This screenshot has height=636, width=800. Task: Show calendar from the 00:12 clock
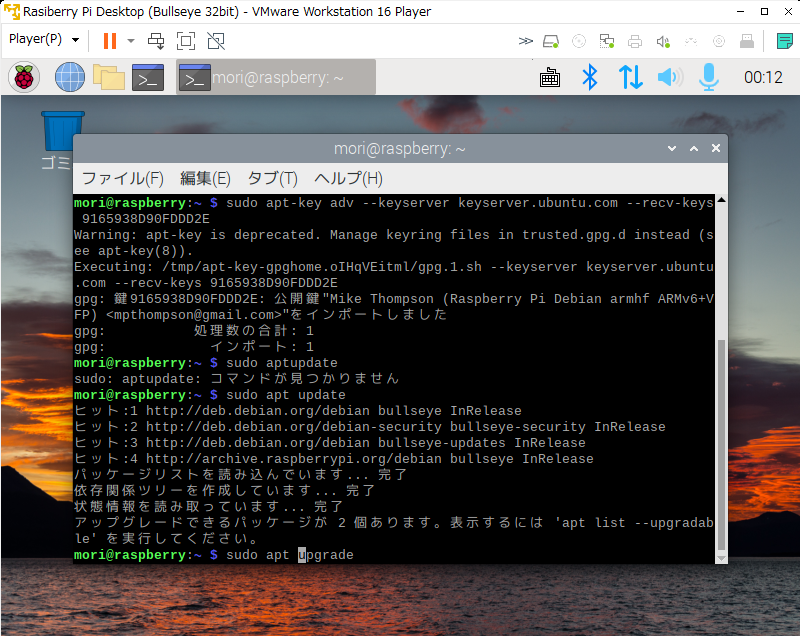[763, 78]
